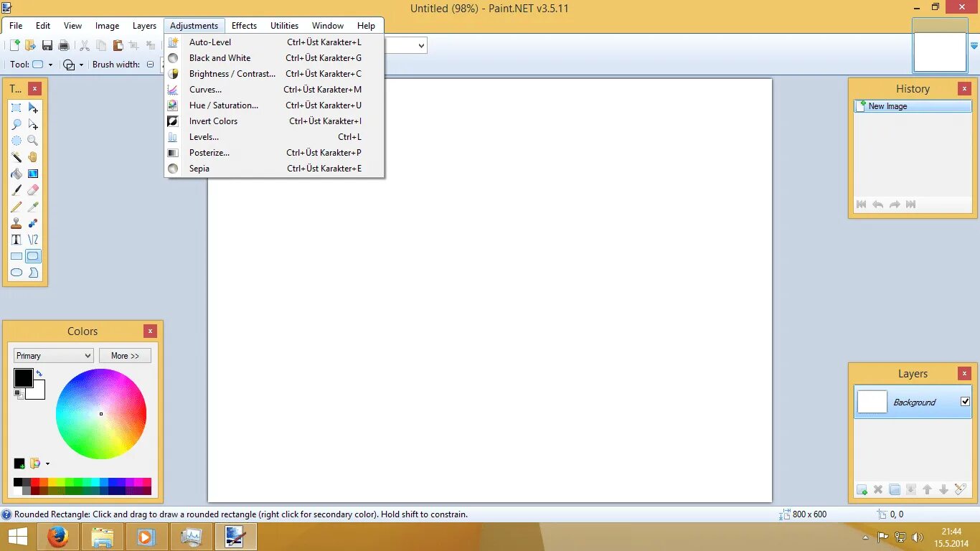The height and width of the screenshot is (551, 980).
Task: Select New Image history entry
Action: coord(913,106)
